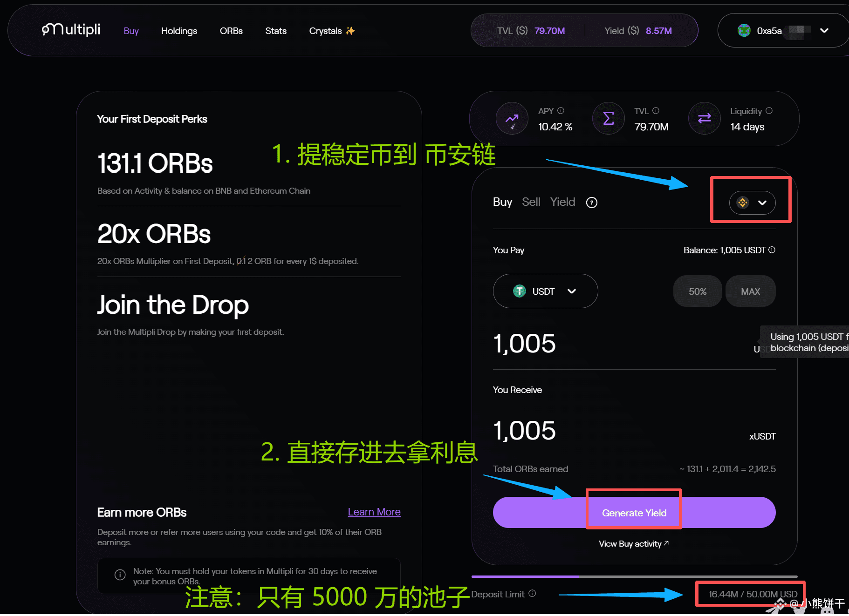Click the 10.42 % APY value
Screen dimensions: 849x616
pos(555,127)
